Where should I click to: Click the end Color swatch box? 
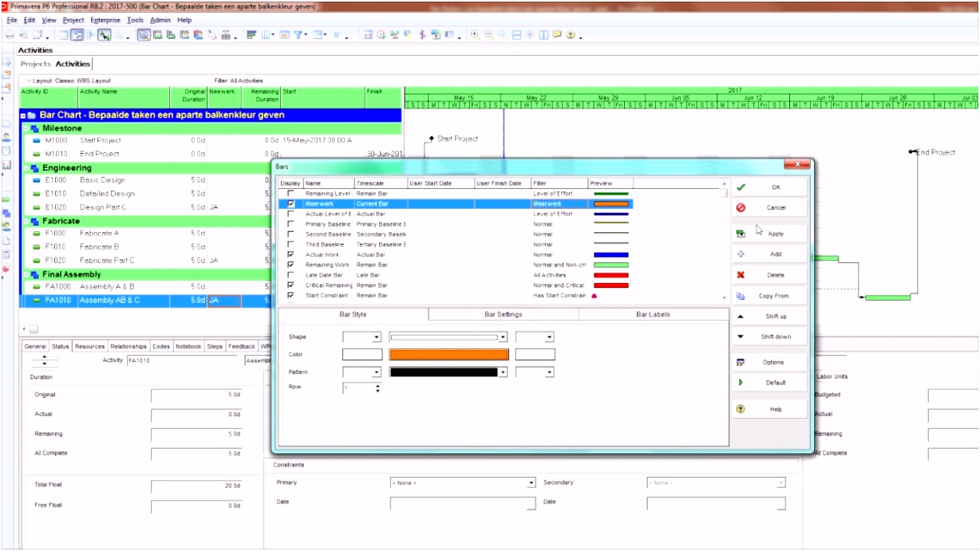coord(535,355)
